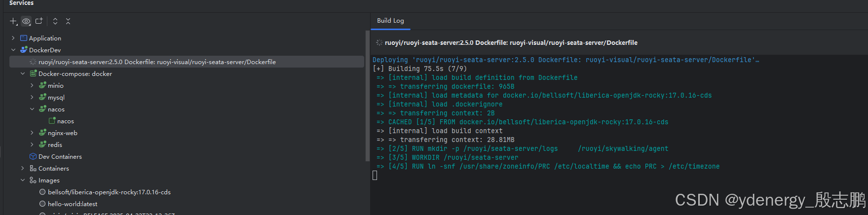Click the Collapse All arrows icon
The width and height of the screenshot is (868, 215).
[68, 21]
